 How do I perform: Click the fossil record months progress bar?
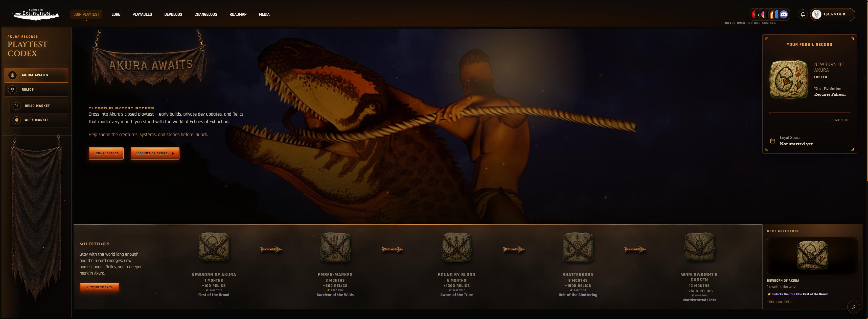pyautogui.click(x=809, y=113)
